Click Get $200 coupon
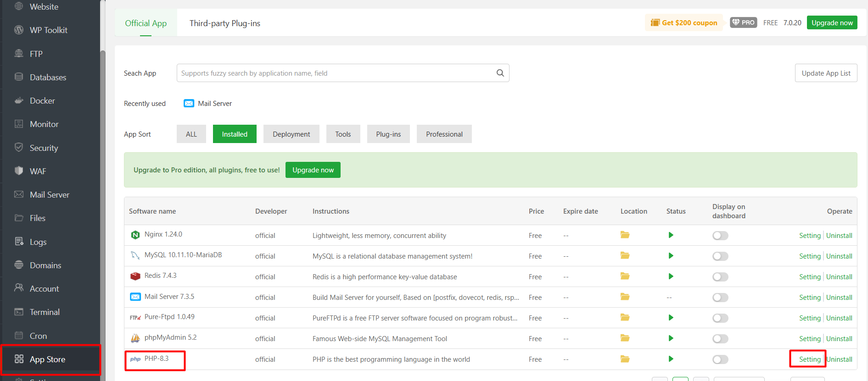The width and height of the screenshot is (868, 381). (683, 22)
